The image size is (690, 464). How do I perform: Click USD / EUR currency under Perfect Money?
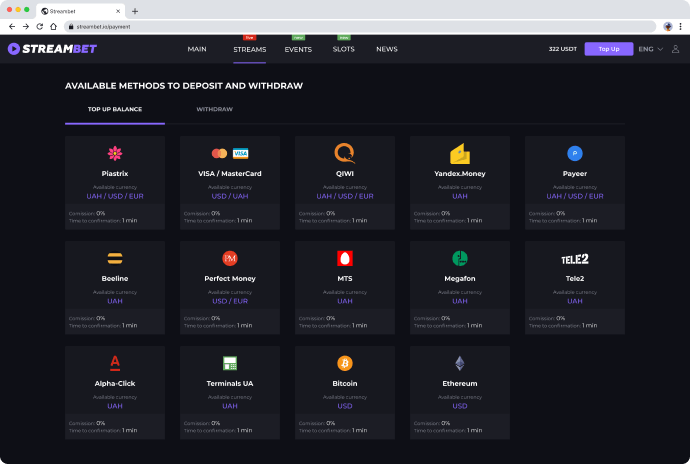click(230, 301)
